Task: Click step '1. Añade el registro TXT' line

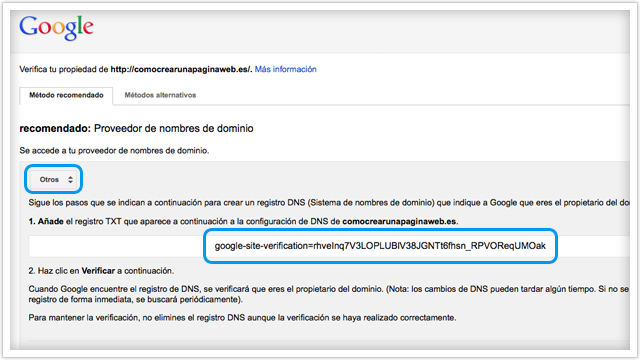Action: pos(243,222)
